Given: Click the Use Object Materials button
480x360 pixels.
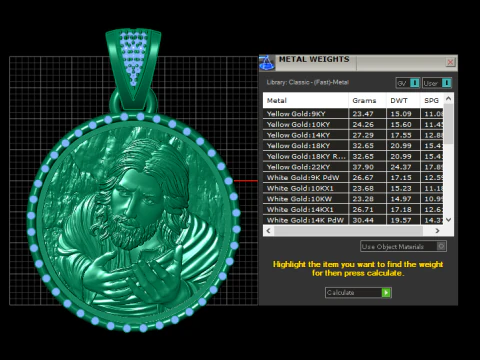Looking at the screenshot, I should (403, 247).
